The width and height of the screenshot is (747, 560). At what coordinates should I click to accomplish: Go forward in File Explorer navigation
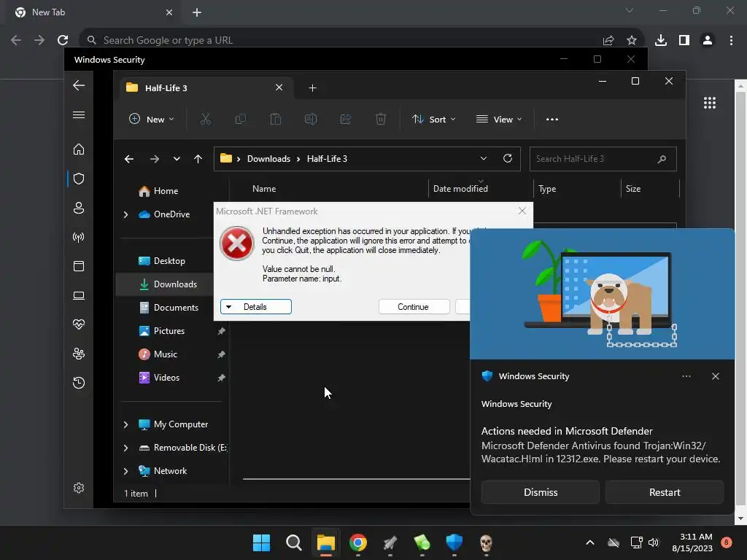pos(155,159)
